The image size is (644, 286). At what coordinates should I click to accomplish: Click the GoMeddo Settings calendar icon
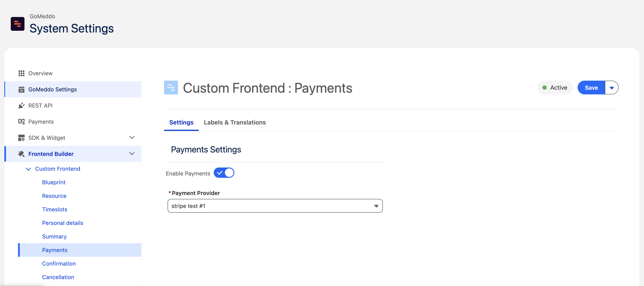point(21,90)
